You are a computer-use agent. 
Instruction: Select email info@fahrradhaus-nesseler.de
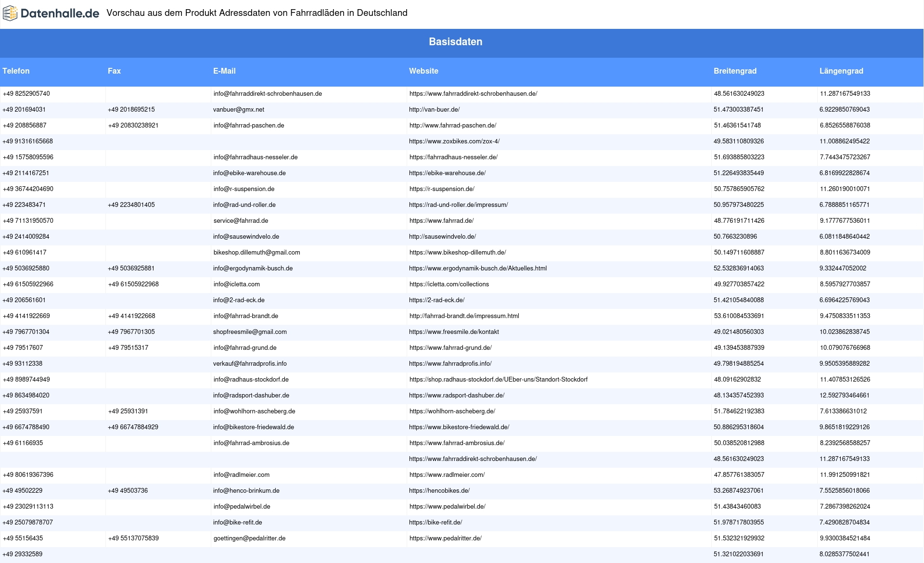coord(256,157)
